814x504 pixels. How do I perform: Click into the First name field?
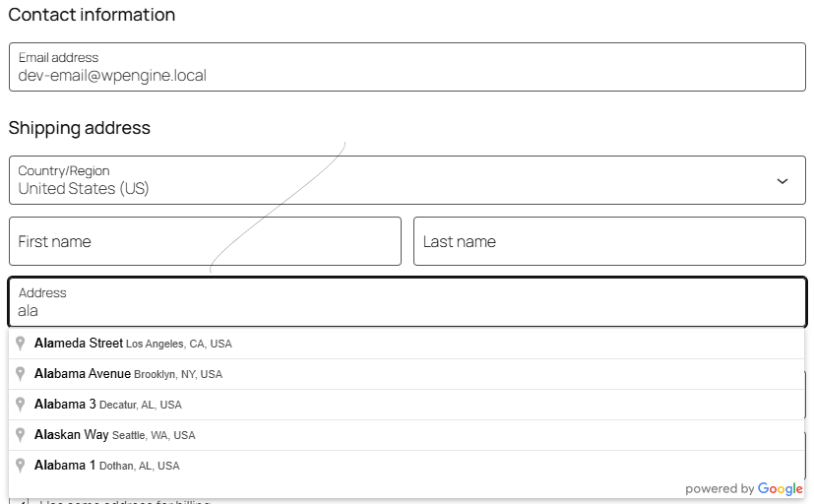[205, 241]
